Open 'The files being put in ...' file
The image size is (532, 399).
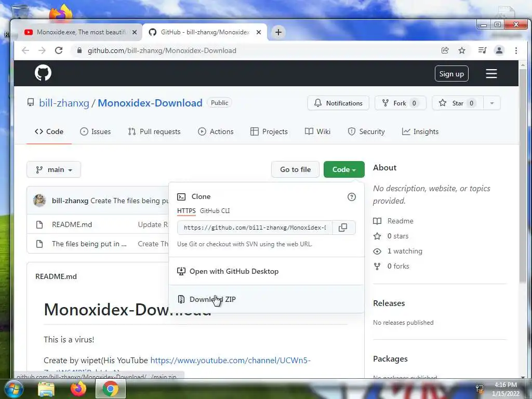tap(89, 244)
